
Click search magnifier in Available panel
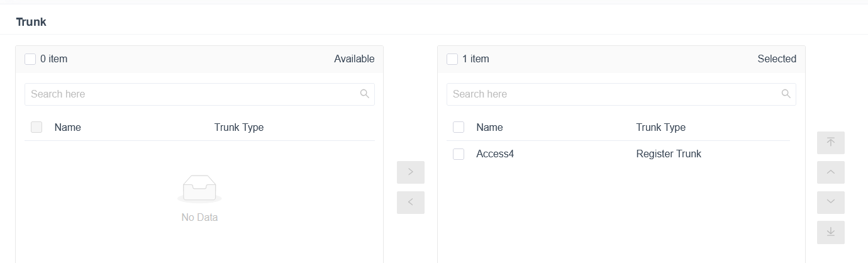point(364,94)
